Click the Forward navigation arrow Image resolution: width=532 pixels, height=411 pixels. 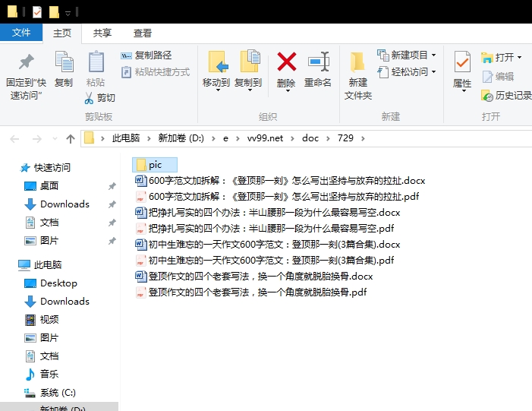(x=36, y=139)
